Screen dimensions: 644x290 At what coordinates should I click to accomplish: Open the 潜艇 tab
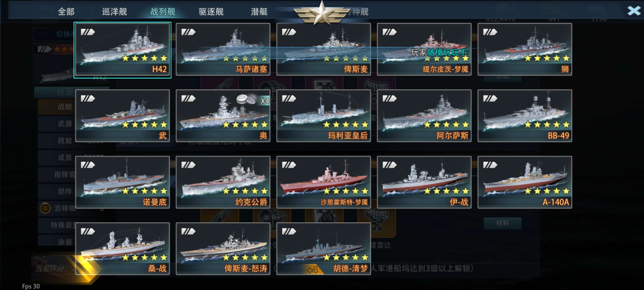point(259,12)
